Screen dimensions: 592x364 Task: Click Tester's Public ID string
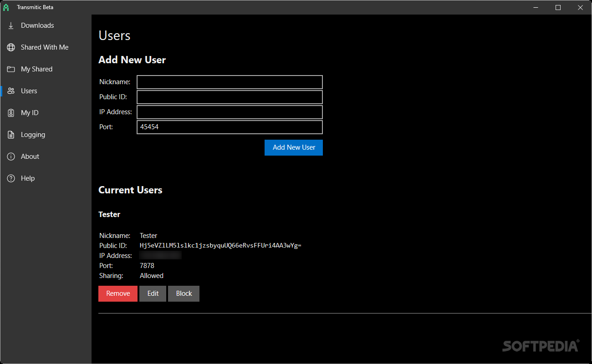[x=220, y=246]
